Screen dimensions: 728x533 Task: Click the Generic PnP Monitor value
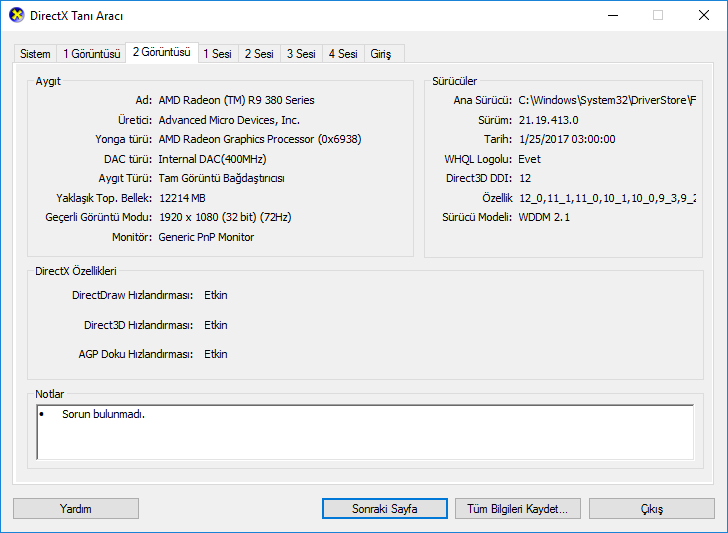206,237
